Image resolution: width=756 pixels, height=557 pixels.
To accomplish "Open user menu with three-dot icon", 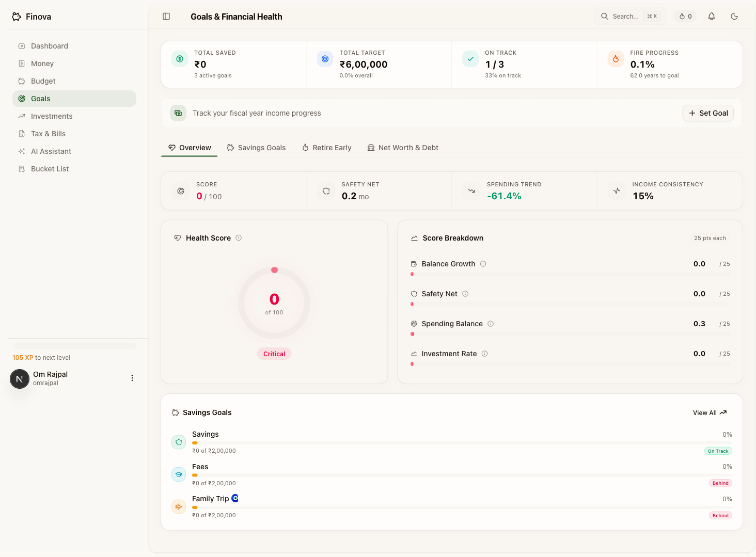I will click(x=132, y=378).
